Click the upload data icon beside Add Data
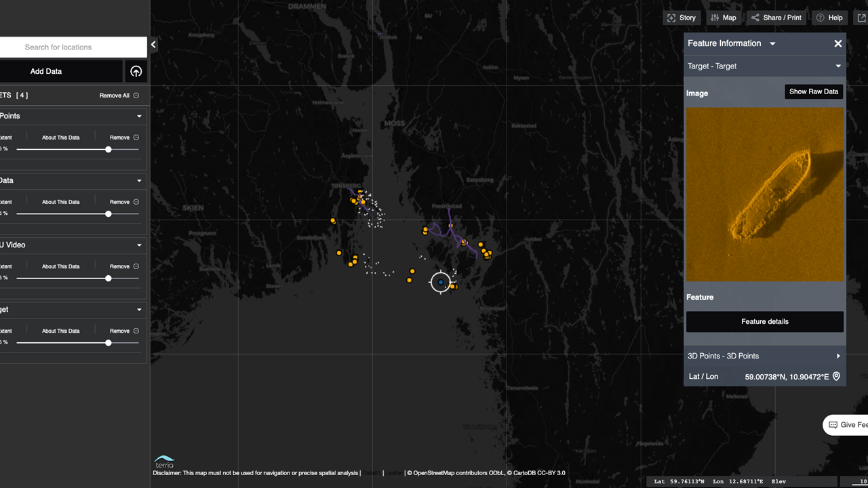868x488 pixels. coord(136,71)
